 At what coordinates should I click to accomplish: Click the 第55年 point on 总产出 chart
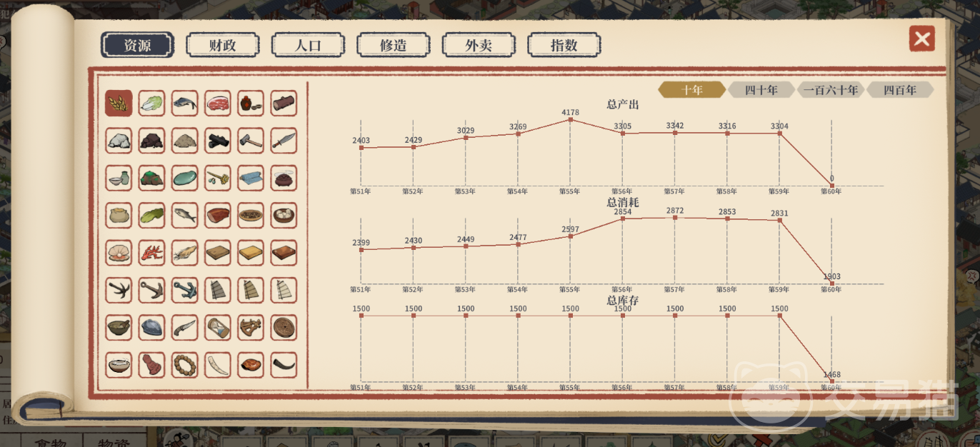click(570, 120)
